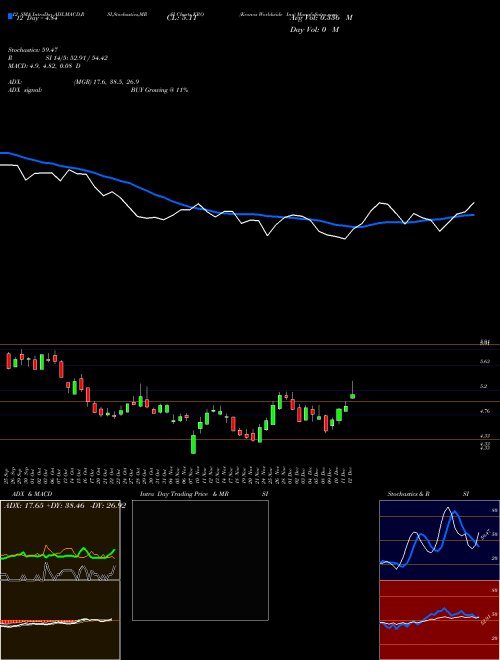The height and width of the screenshot is (660, 500).
Task: Click the 5.63 price axis label
Action: pyautogui.click(x=484, y=361)
